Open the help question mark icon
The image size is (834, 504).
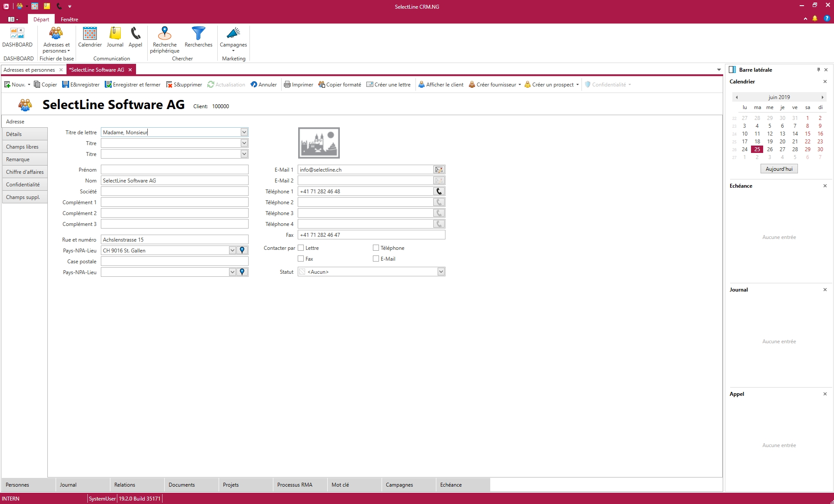coord(827,19)
